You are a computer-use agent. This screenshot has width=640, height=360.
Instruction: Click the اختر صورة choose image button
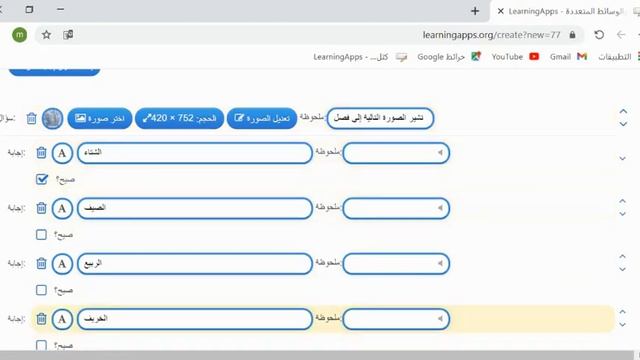pos(100,118)
